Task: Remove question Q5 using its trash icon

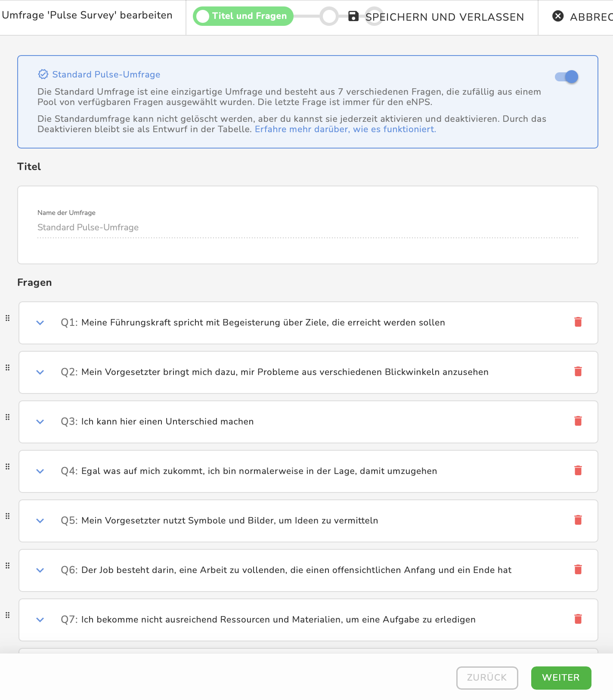Action: coord(578,520)
